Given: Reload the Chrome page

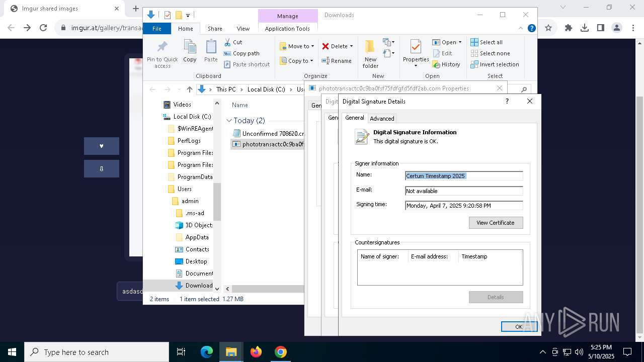Looking at the screenshot, I should click(43, 28).
